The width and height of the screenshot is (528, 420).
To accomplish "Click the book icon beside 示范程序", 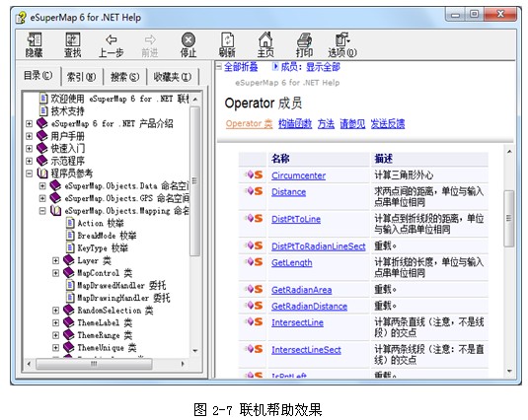I will pyautogui.click(x=41, y=161).
